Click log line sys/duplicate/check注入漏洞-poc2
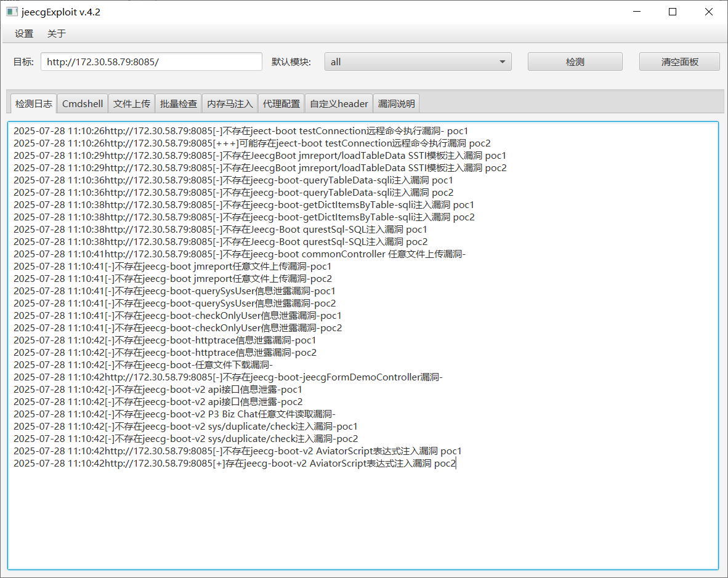The height and width of the screenshot is (578, 728). (x=186, y=438)
